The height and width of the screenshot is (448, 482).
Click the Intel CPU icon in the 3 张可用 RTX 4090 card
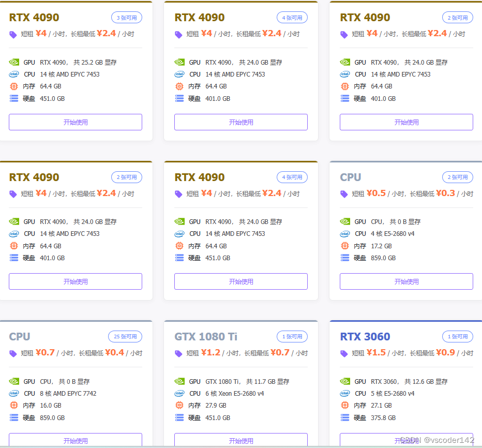coord(14,74)
